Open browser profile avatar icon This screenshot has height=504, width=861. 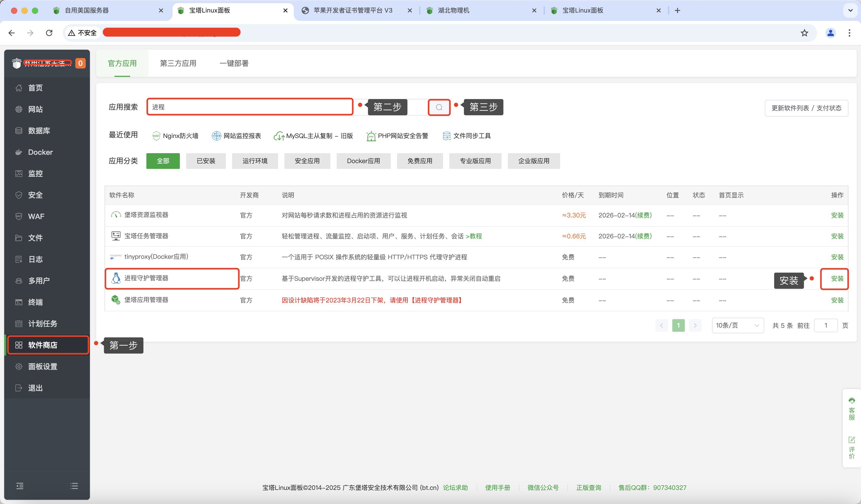tap(831, 33)
